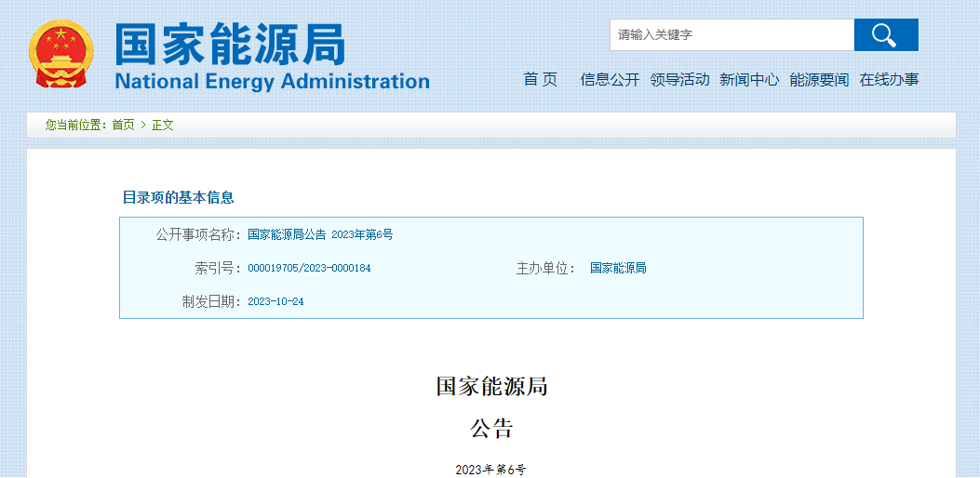Click the index number 000019705/2023-0000184

pyautogui.click(x=309, y=269)
